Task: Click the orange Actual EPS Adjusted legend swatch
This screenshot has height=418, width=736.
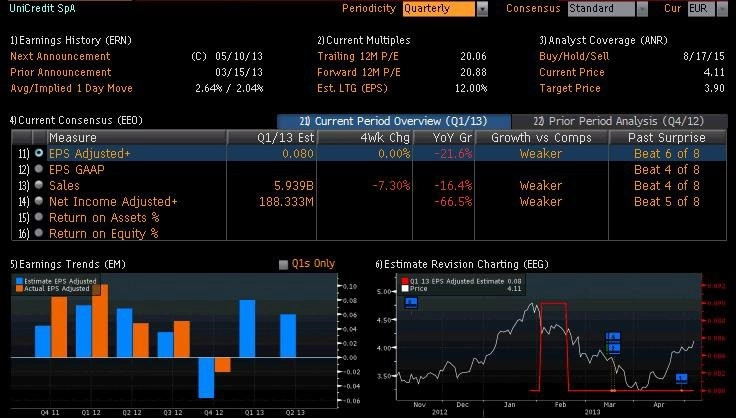Action: (x=19, y=289)
